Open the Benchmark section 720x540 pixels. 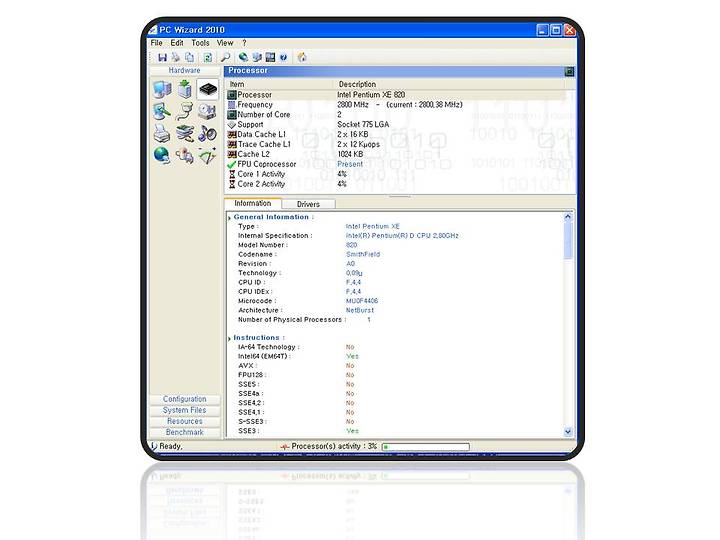coord(185,432)
